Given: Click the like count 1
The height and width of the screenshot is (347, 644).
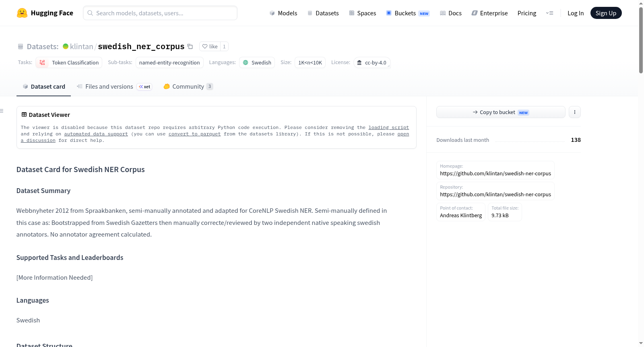Looking at the screenshot, I should tap(224, 46).
